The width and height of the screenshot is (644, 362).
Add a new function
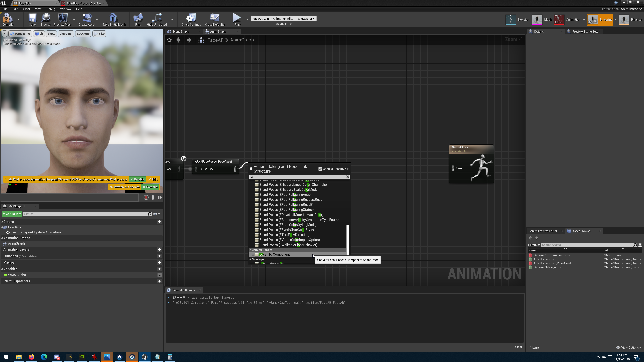point(159,256)
